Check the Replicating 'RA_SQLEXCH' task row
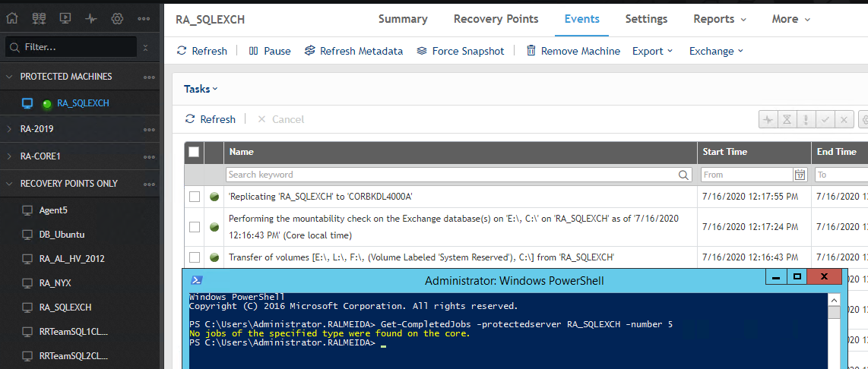The image size is (868, 369). [x=195, y=197]
